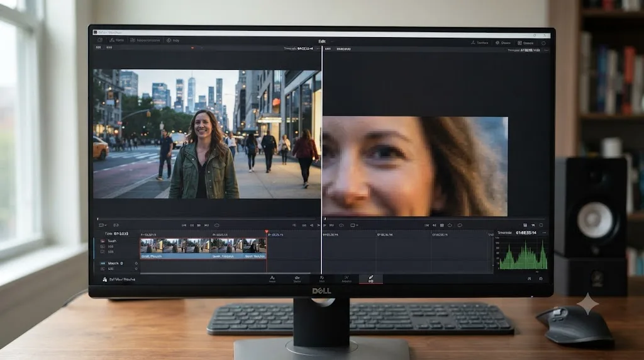644x360 pixels.
Task: Click the timecode readout above the histogram
Action: pyautogui.click(x=526, y=233)
